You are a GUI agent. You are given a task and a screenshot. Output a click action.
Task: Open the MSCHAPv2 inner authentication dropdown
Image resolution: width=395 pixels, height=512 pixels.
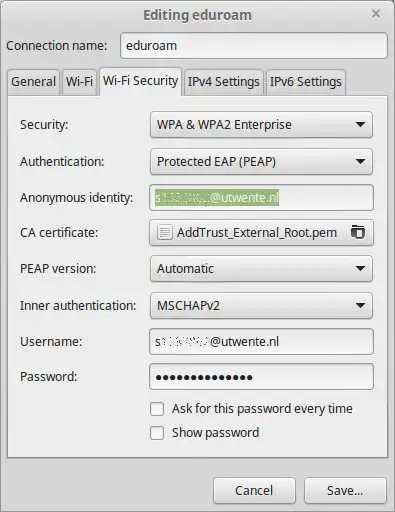coord(261,306)
